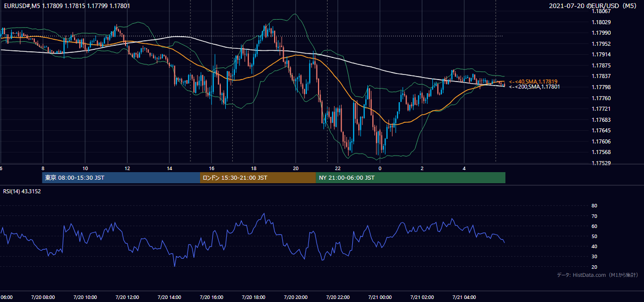Screen dimensions: 644x302
Task: Click the RSI 70 level label
Action: point(594,216)
